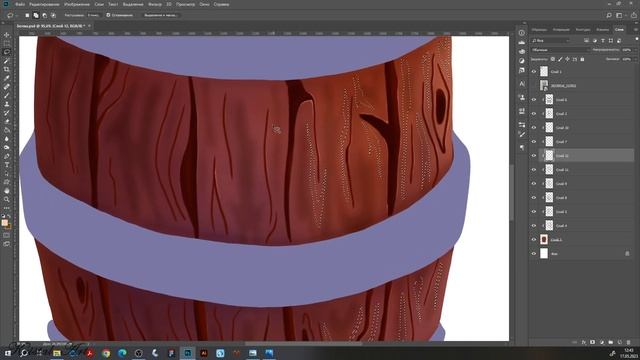Click Subtract from selection mode icon

[x=44, y=15]
